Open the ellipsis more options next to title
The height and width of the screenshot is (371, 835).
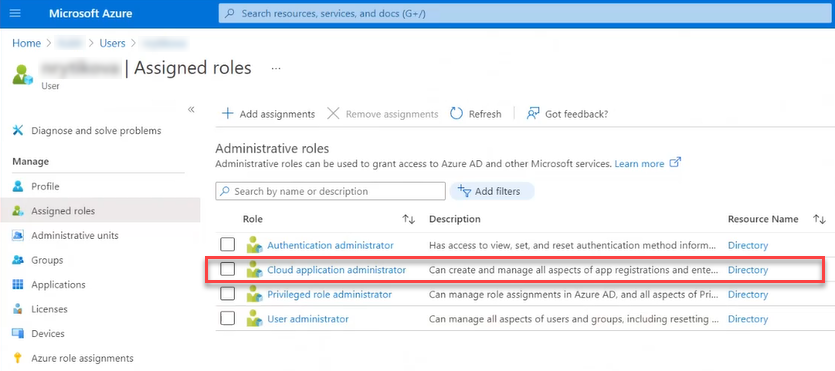tap(276, 69)
